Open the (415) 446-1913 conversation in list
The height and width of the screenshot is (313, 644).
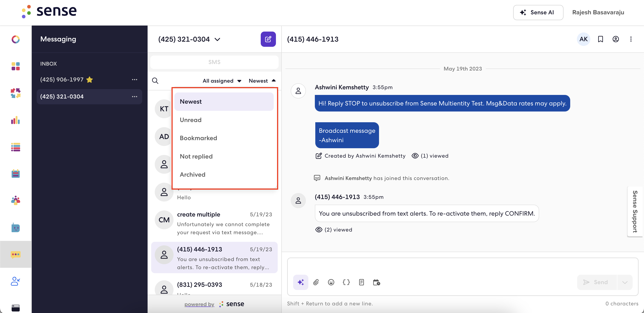coord(214,258)
